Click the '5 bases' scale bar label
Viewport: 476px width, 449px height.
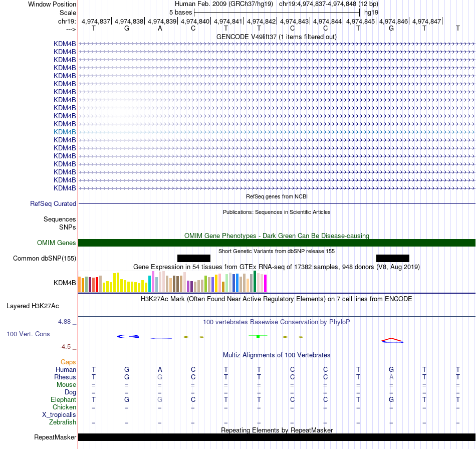pos(180,13)
